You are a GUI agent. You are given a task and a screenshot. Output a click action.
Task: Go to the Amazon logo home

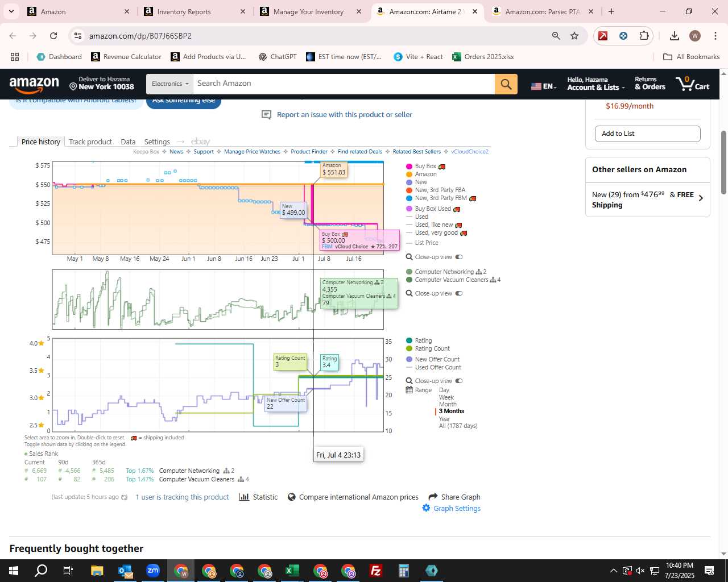[34, 84]
